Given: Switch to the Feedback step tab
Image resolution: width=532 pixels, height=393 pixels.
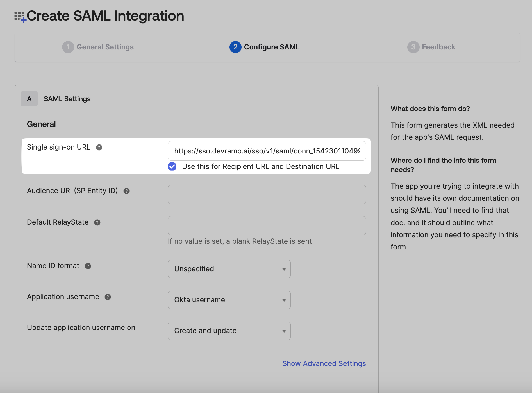Looking at the screenshot, I should click(434, 47).
